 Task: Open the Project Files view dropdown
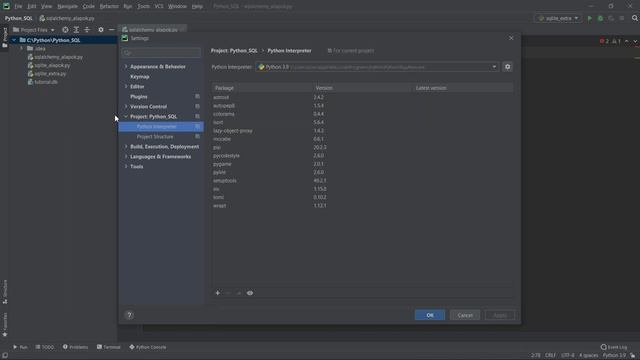click(34, 30)
